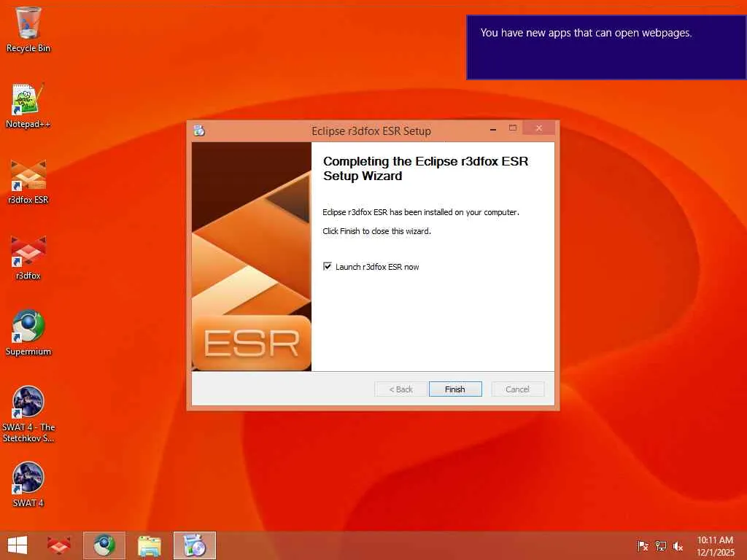
Task: Click the muted volume tray icon
Action: pyautogui.click(x=678, y=545)
